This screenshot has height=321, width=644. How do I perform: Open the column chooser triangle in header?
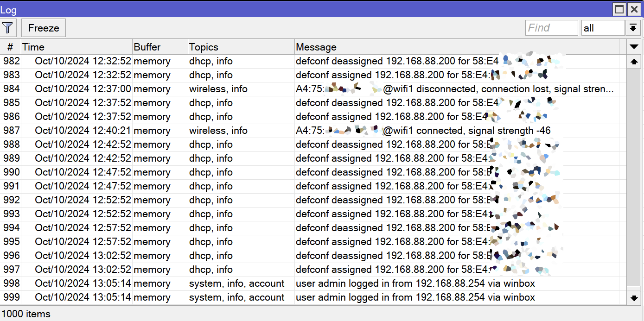click(634, 47)
